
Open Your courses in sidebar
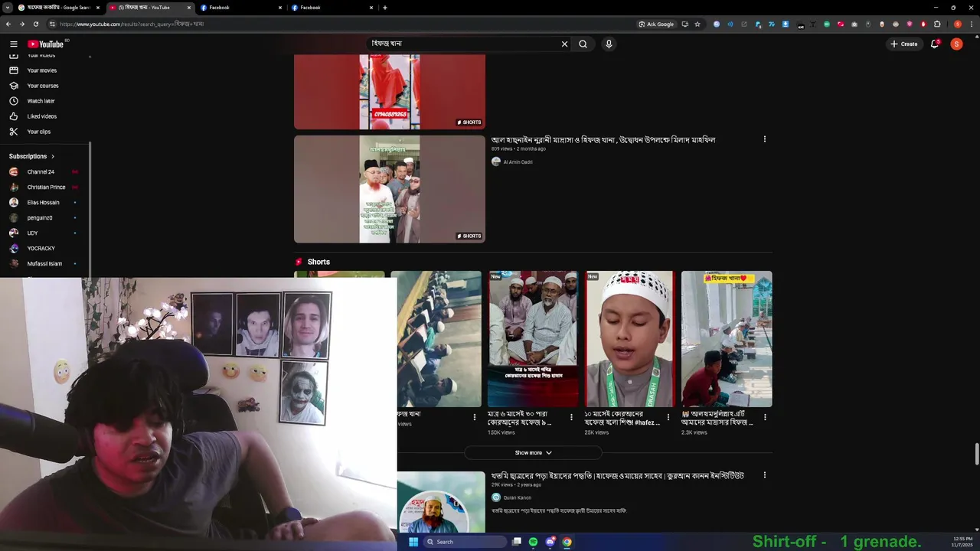(x=43, y=86)
